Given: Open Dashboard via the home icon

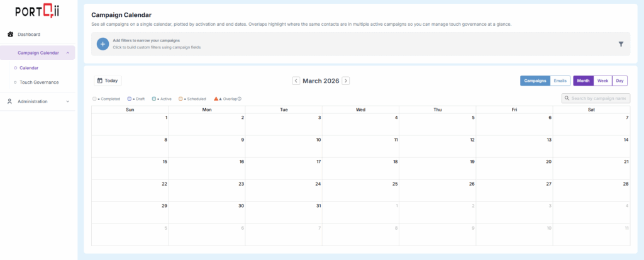Looking at the screenshot, I should (x=10, y=34).
